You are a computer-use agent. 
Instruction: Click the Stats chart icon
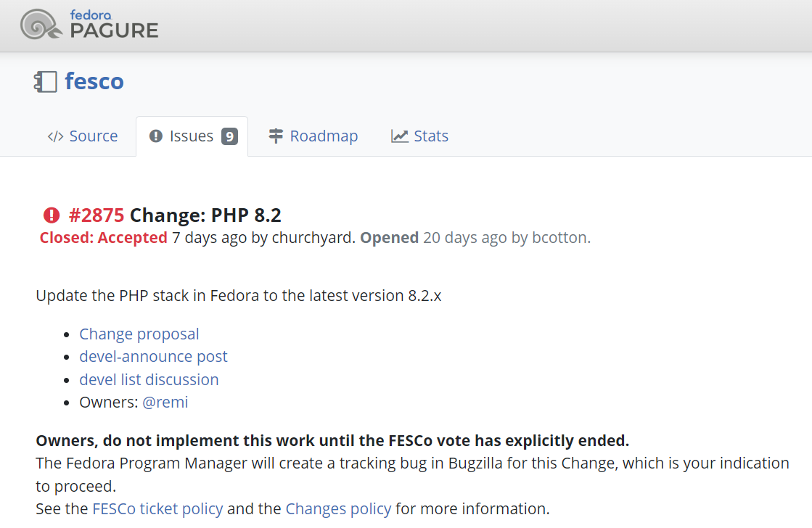399,136
